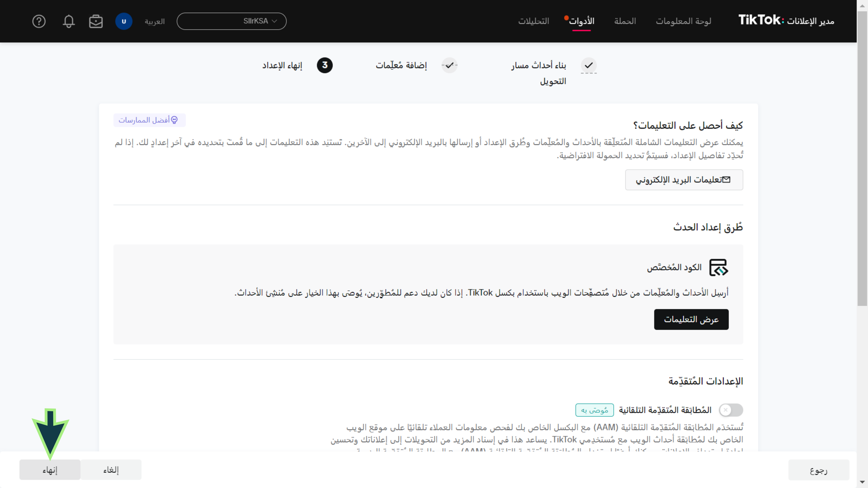Viewport: 868px width, 488px height.
Task: Go to الحملة campaign tab
Action: [x=625, y=21]
